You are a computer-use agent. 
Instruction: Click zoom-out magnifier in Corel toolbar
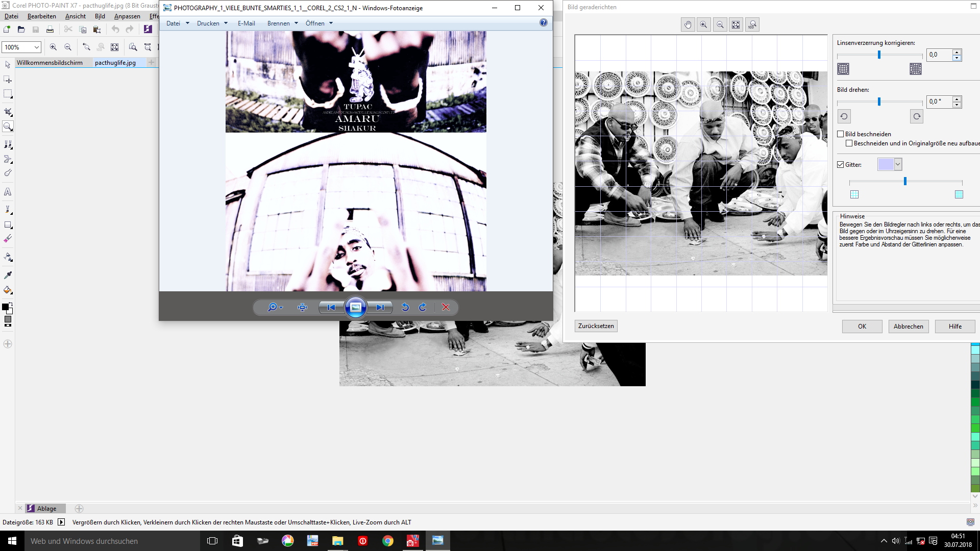[x=68, y=47]
